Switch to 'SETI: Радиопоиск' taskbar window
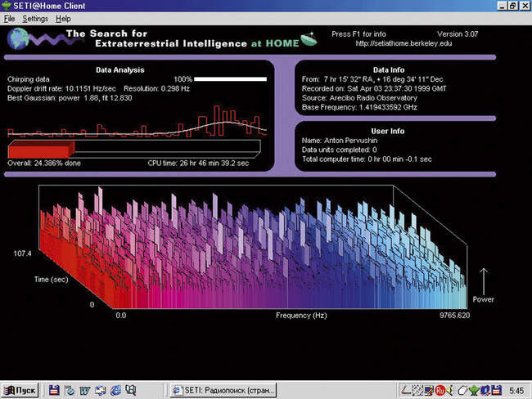Screen dimensions: 532x399 (223, 390)
